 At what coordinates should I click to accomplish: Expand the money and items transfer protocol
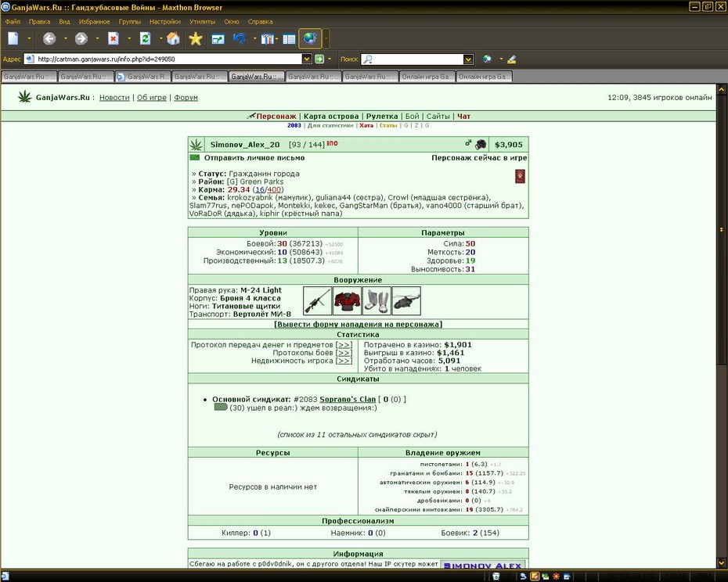click(344, 345)
